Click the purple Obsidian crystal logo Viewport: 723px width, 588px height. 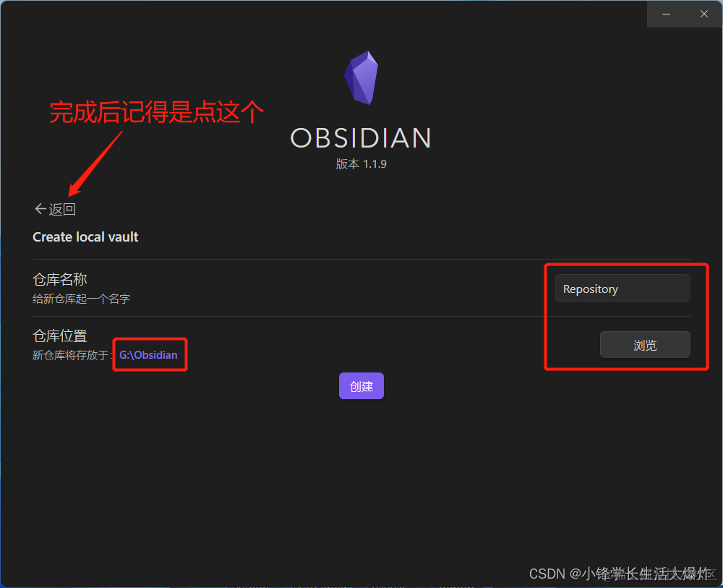[361, 77]
